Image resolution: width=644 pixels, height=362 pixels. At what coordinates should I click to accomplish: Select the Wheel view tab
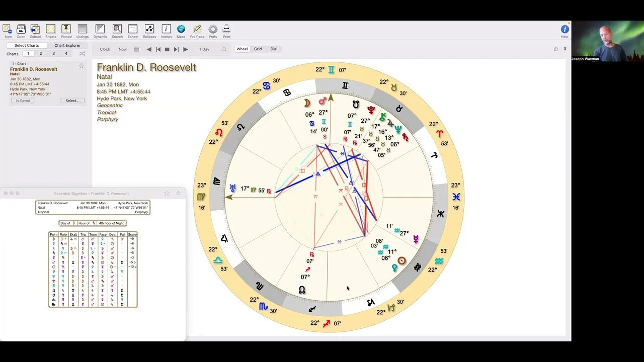[x=243, y=49]
